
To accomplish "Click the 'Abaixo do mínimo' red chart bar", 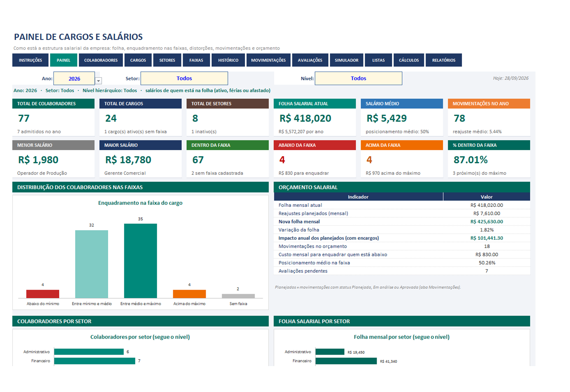I will tap(43, 294).
